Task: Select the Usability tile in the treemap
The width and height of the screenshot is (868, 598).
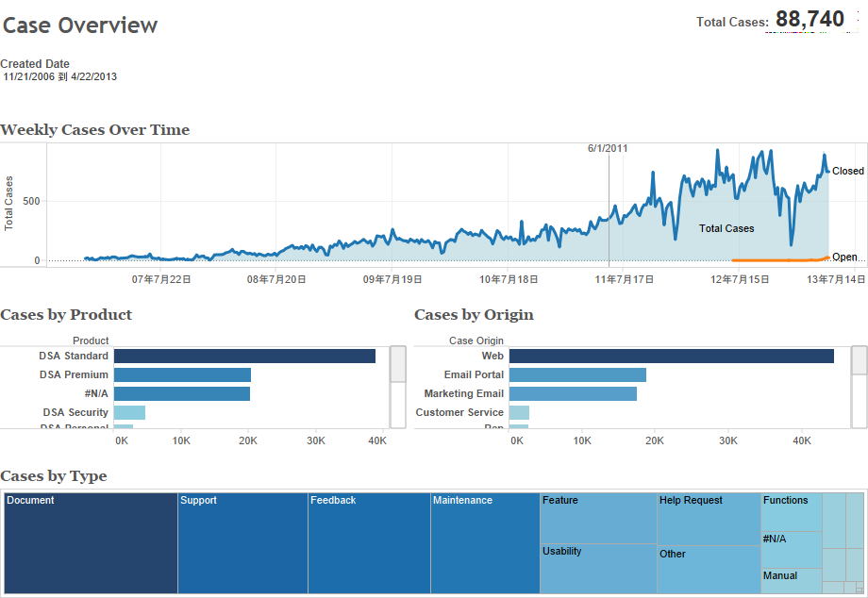Action: click(598, 569)
